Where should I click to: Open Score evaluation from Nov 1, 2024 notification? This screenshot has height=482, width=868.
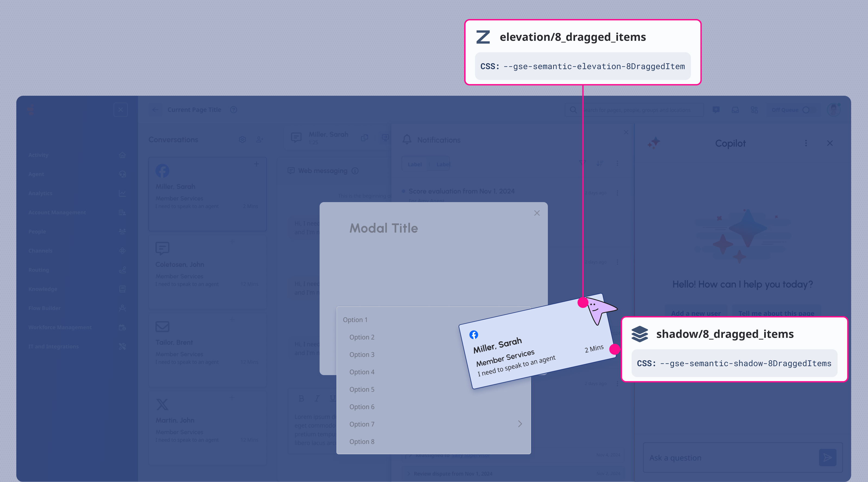(x=461, y=191)
